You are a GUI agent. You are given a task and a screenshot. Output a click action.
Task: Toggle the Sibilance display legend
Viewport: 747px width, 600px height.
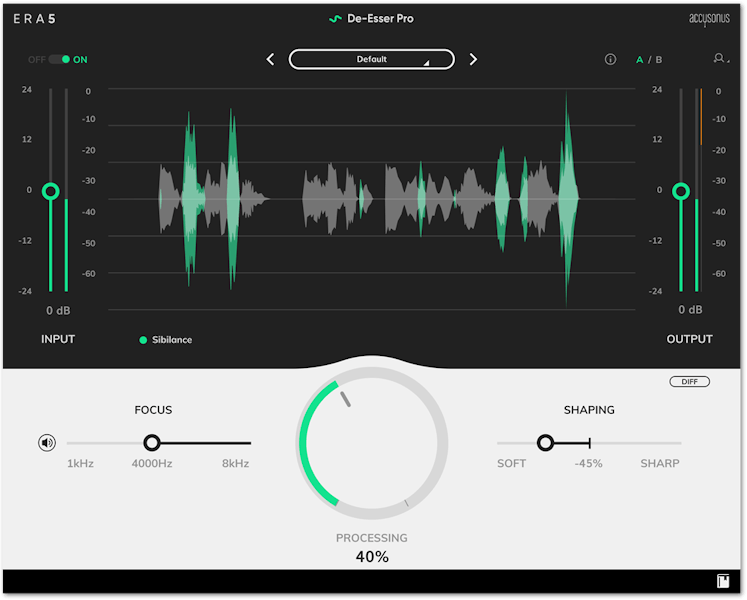coord(166,340)
